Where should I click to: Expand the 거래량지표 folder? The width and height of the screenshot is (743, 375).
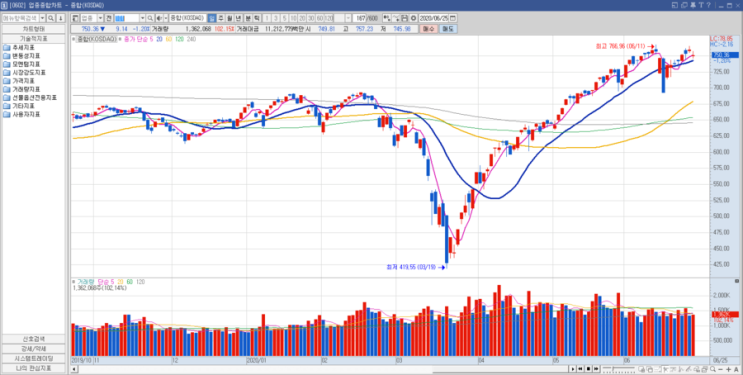click(x=20, y=89)
